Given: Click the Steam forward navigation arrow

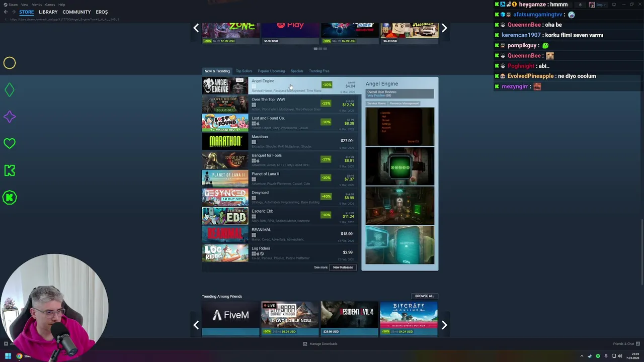Looking at the screenshot, I should (14, 12).
